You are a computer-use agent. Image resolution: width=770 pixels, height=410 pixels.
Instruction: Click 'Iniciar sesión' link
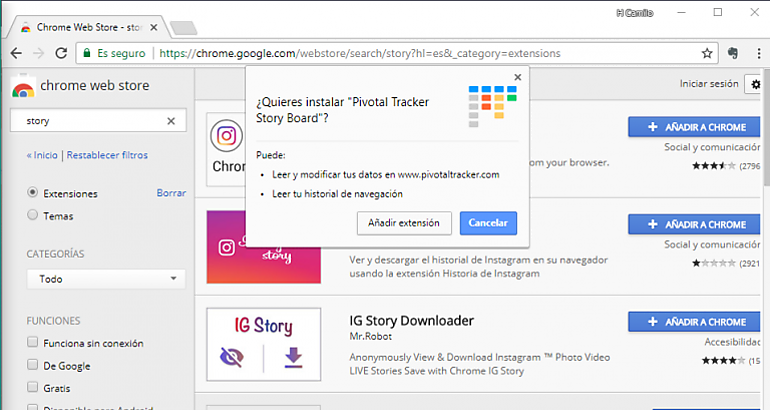709,84
